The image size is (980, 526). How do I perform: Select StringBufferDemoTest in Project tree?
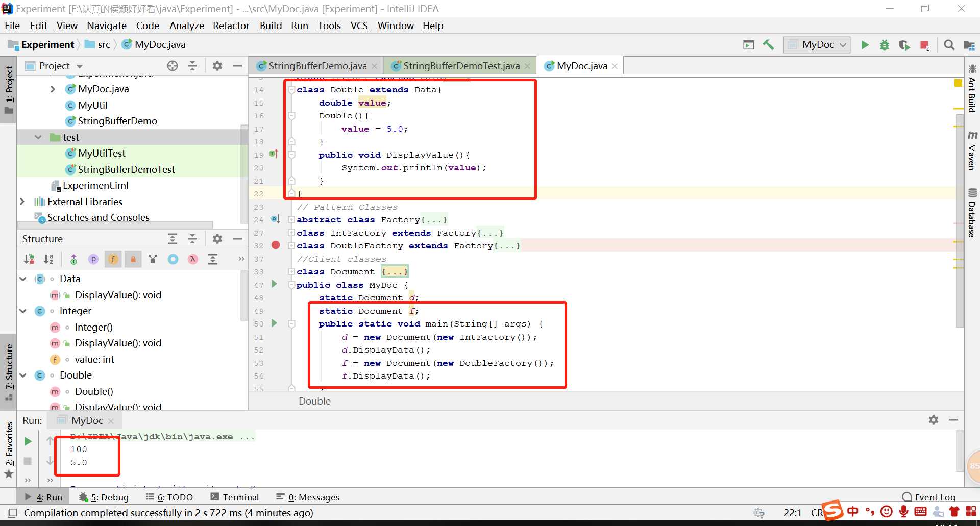[x=126, y=169]
